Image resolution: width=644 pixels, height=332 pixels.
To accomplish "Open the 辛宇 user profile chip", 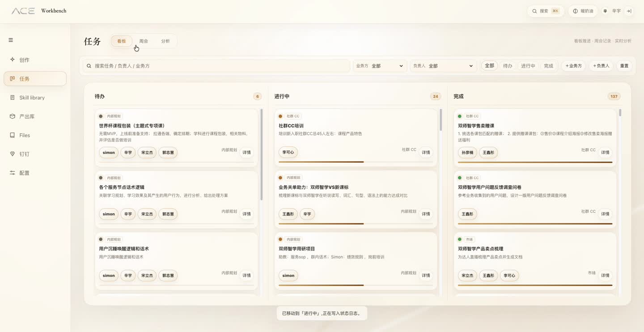I will (x=612, y=11).
